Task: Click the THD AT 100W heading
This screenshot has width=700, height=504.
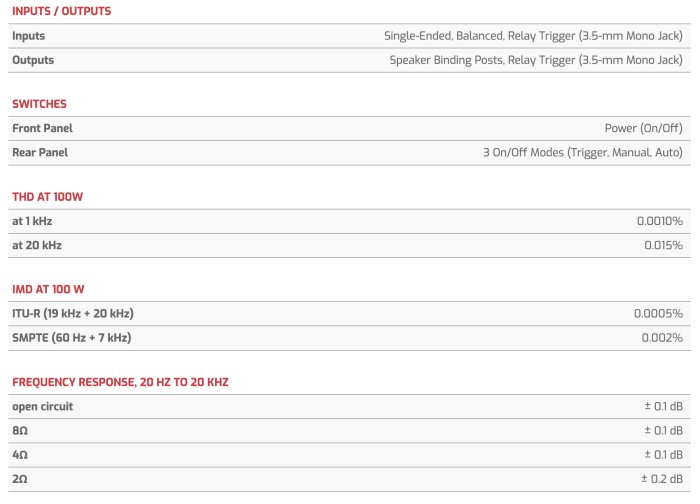Action: (x=47, y=197)
